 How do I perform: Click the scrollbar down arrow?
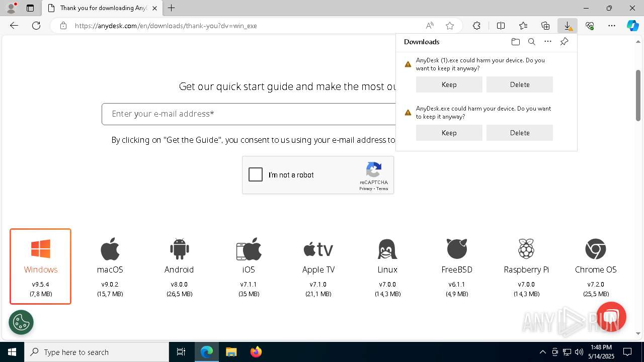point(638,333)
